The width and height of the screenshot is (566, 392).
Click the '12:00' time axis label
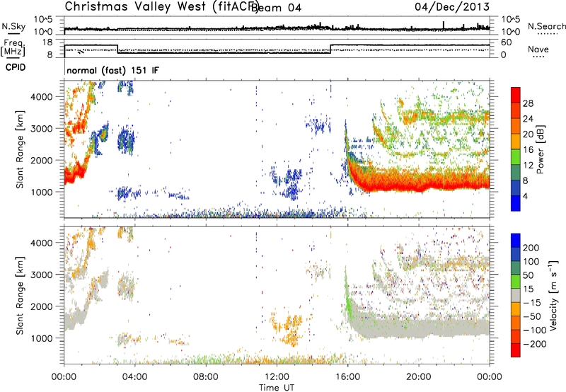click(x=277, y=377)
